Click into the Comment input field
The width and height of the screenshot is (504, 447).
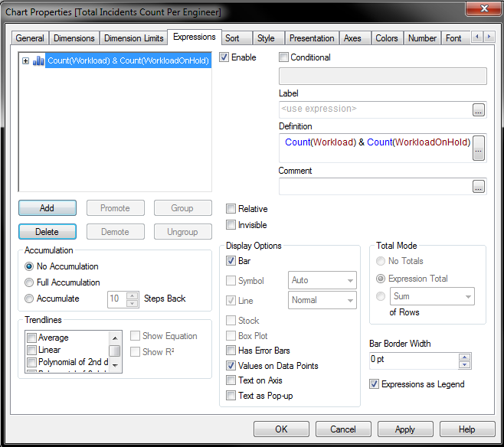point(375,186)
